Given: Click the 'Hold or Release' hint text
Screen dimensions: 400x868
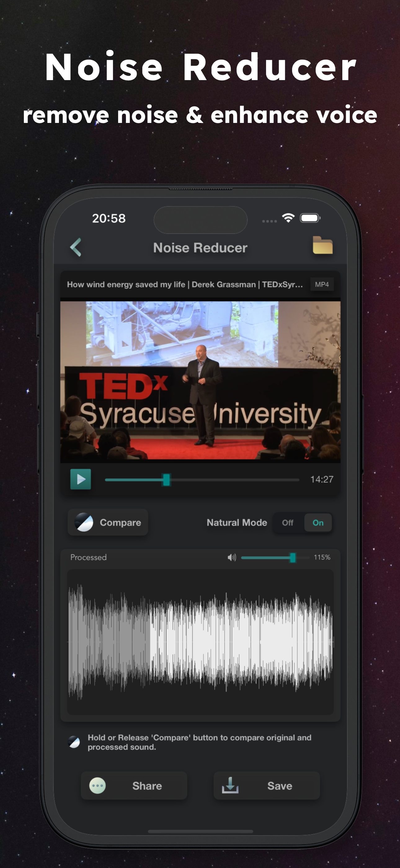Looking at the screenshot, I should point(199,742).
